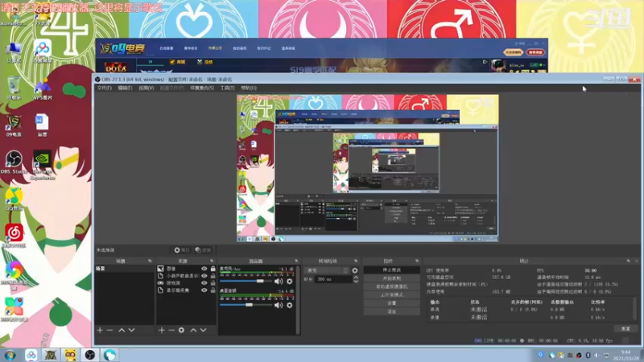
Task: Open 麦克风/Aux audio settings gear
Action: click(x=290, y=281)
